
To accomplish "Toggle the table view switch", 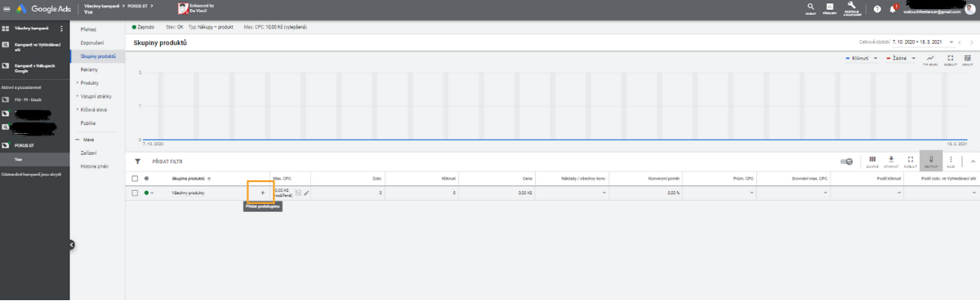I will click(x=846, y=162).
